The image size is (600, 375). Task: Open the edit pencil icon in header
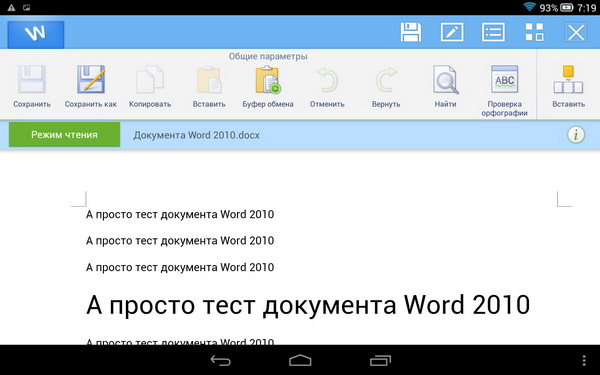[x=452, y=32]
